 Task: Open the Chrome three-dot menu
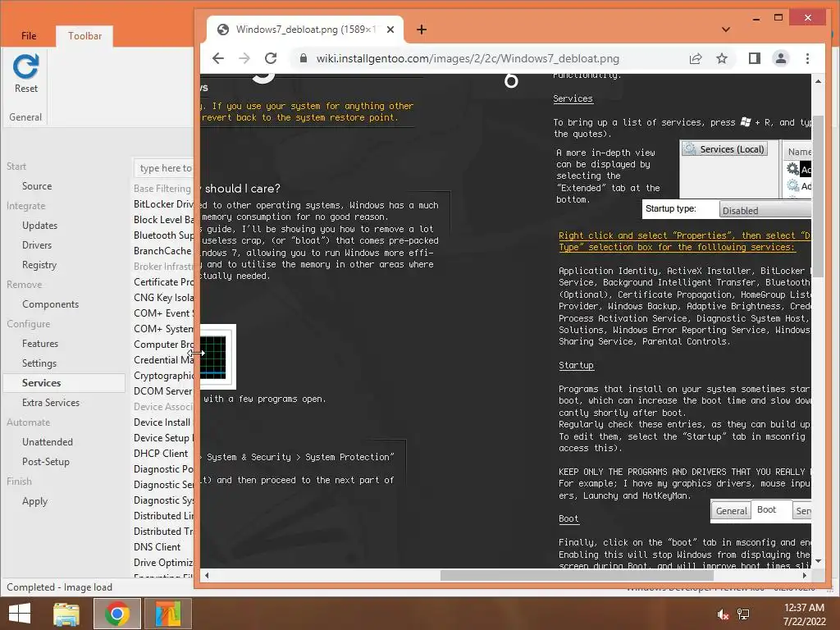807,58
